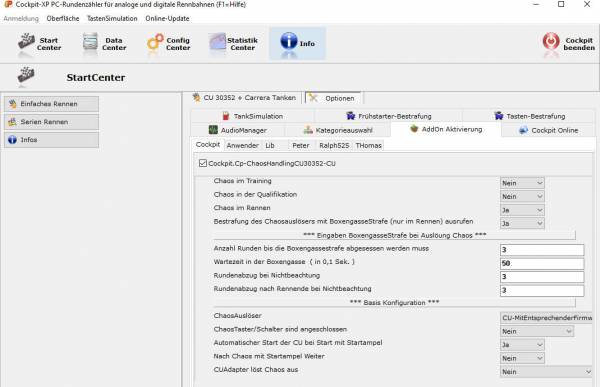600x387 pixels.
Task: Switch to the Anwender tab
Action: (243, 145)
